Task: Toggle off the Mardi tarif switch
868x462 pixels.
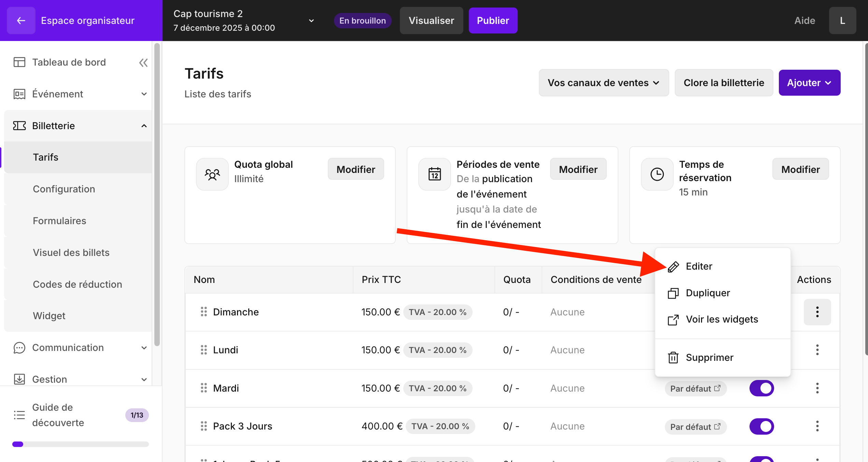Action: [x=761, y=388]
